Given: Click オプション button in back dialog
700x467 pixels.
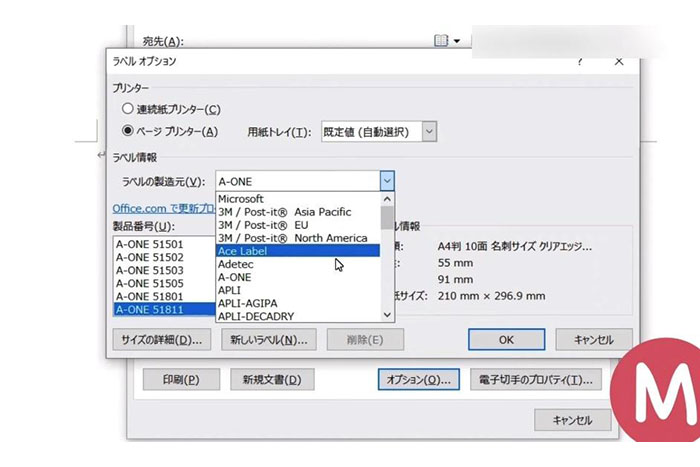Looking at the screenshot, I should (x=419, y=379).
